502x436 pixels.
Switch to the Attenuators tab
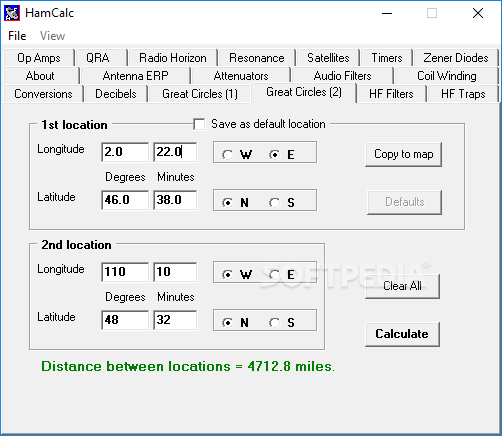(x=241, y=76)
